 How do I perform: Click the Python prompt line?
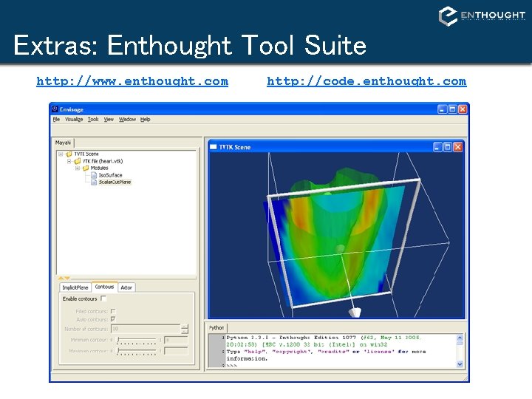click(341, 366)
